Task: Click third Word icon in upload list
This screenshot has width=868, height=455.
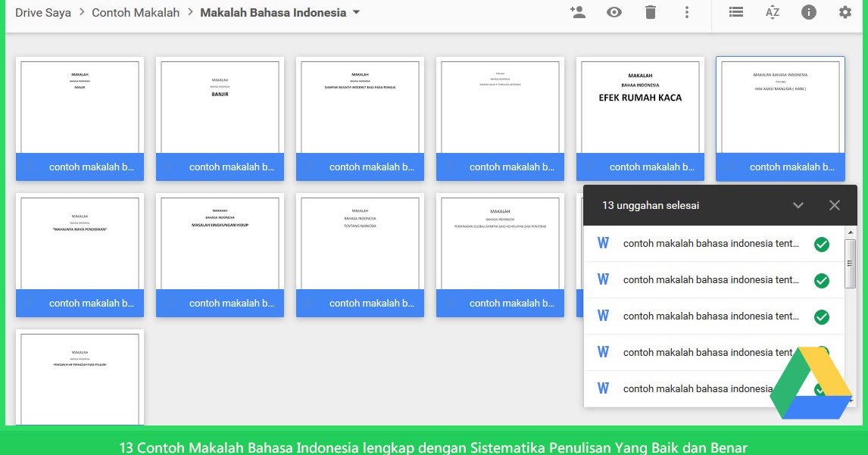Action: click(604, 316)
